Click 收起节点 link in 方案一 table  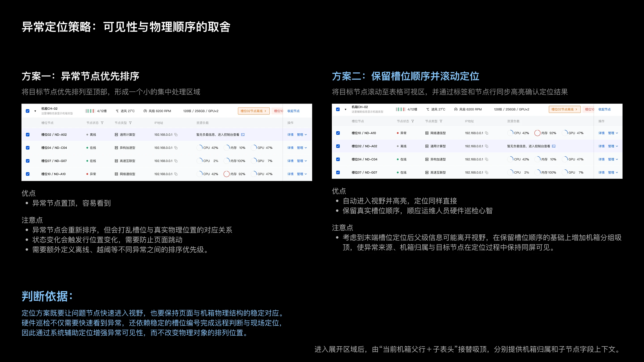(x=293, y=111)
